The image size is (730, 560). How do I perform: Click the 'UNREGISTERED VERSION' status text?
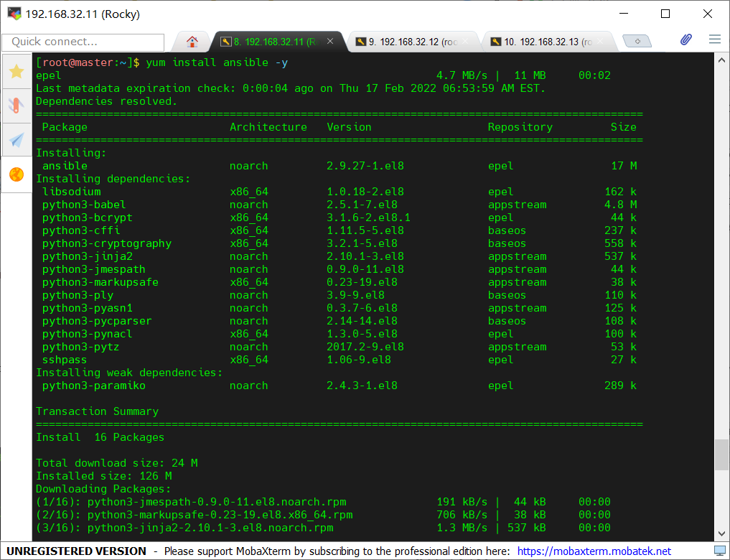[76, 551]
